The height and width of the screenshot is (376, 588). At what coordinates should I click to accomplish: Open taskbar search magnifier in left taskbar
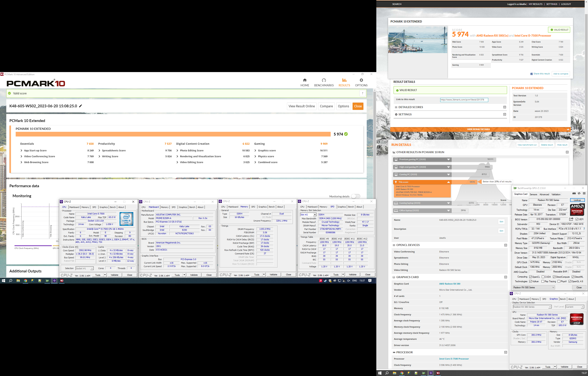pyautogui.click(x=11, y=281)
